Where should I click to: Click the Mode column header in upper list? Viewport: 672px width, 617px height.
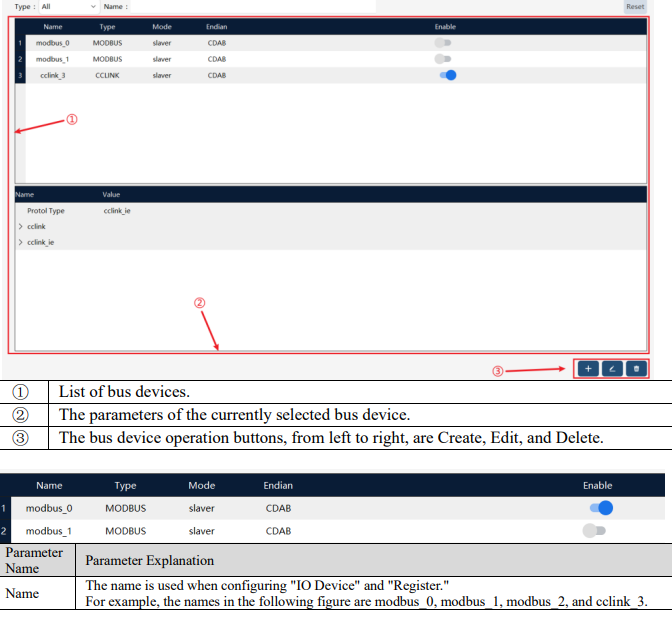(x=162, y=27)
